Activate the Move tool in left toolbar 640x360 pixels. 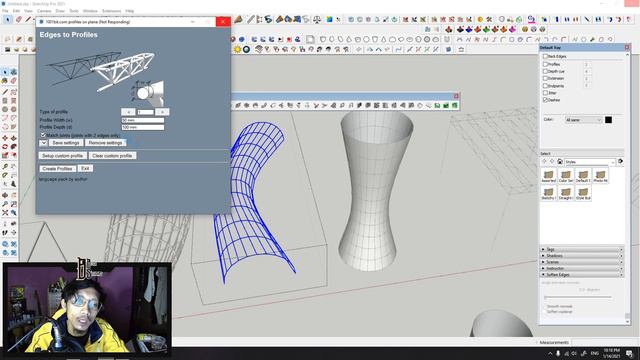click(x=5, y=138)
